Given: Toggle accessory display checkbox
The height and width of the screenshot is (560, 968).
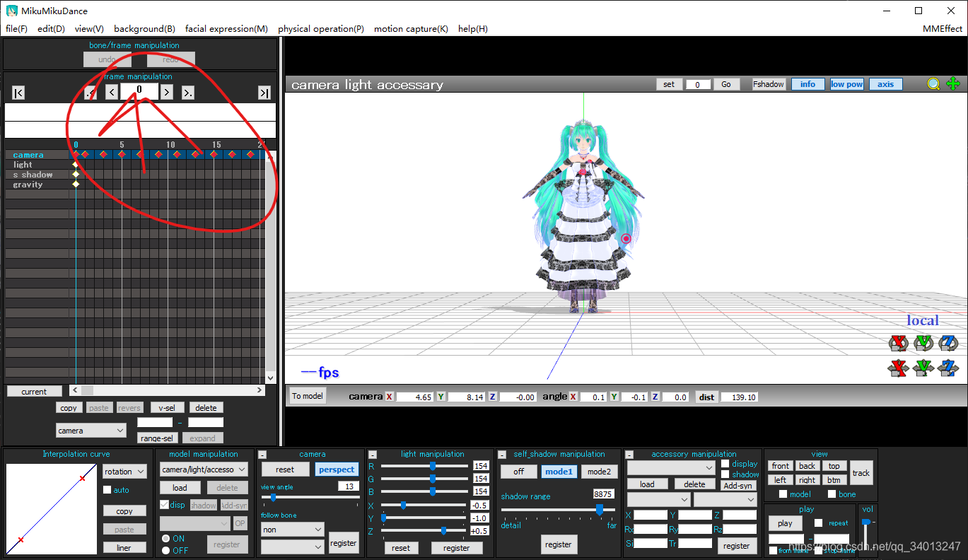Looking at the screenshot, I should coord(725,464).
